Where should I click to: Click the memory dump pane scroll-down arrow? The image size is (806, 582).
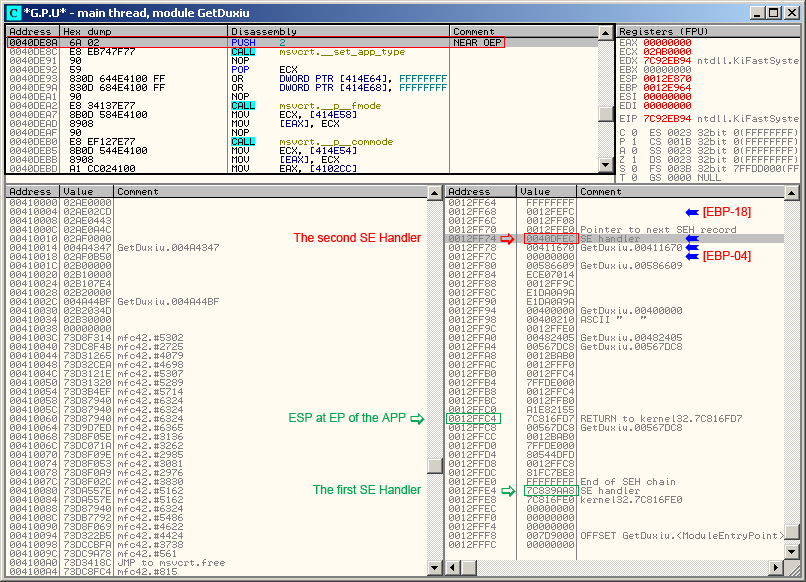click(x=435, y=568)
